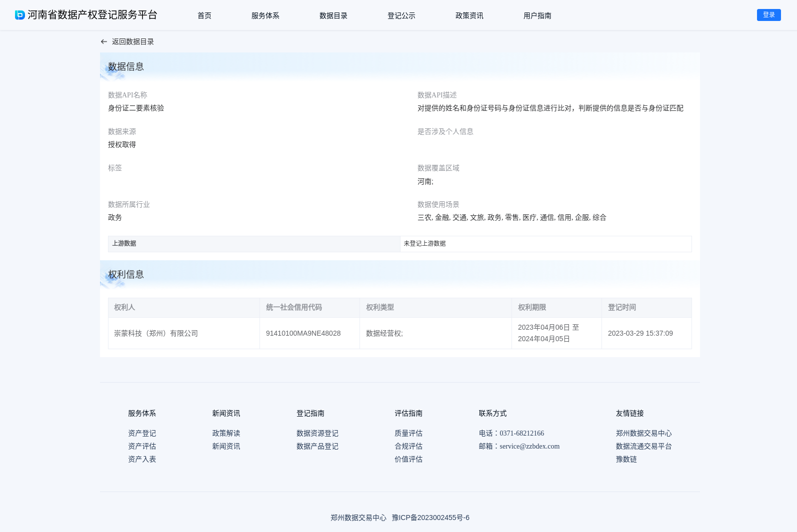797x532 pixels.
Task: Click registration time 2023-03-29 15:37:09
Action: [x=640, y=333]
